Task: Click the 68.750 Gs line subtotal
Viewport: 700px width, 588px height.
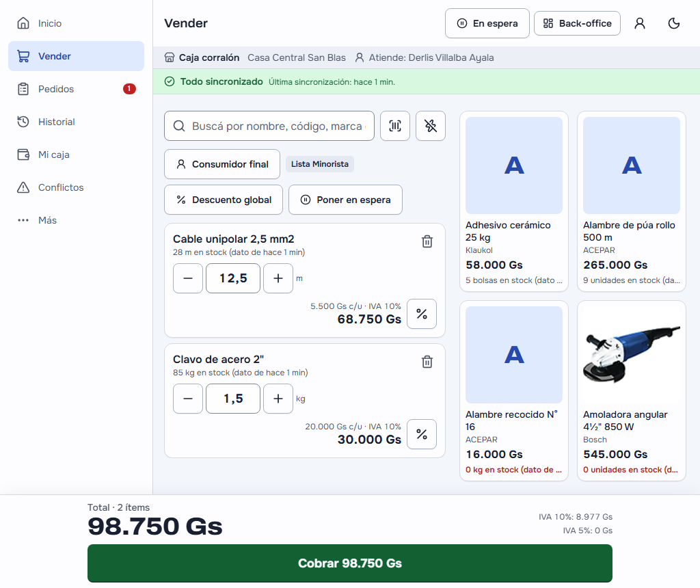Action: tap(369, 319)
